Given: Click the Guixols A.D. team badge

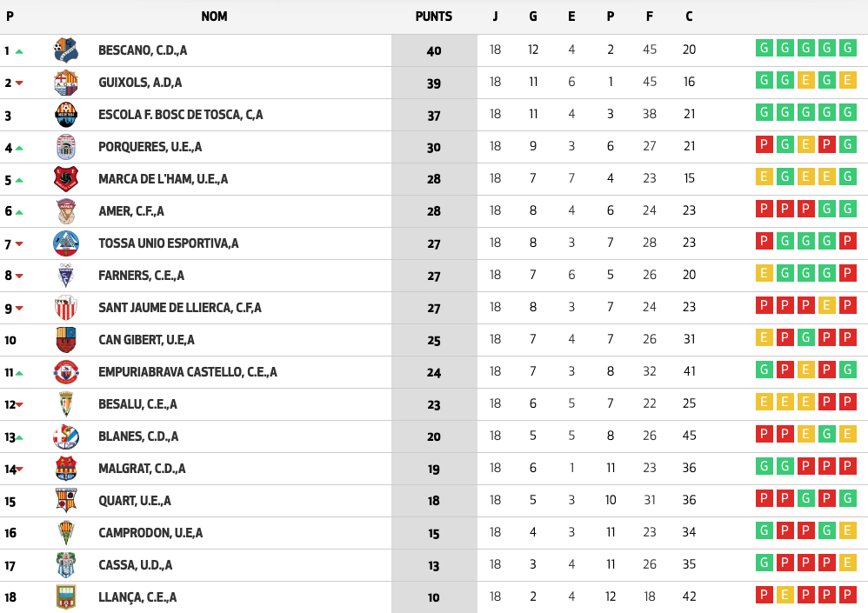Looking at the screenshot, I should pyautogui.click(x=66, y=83).
